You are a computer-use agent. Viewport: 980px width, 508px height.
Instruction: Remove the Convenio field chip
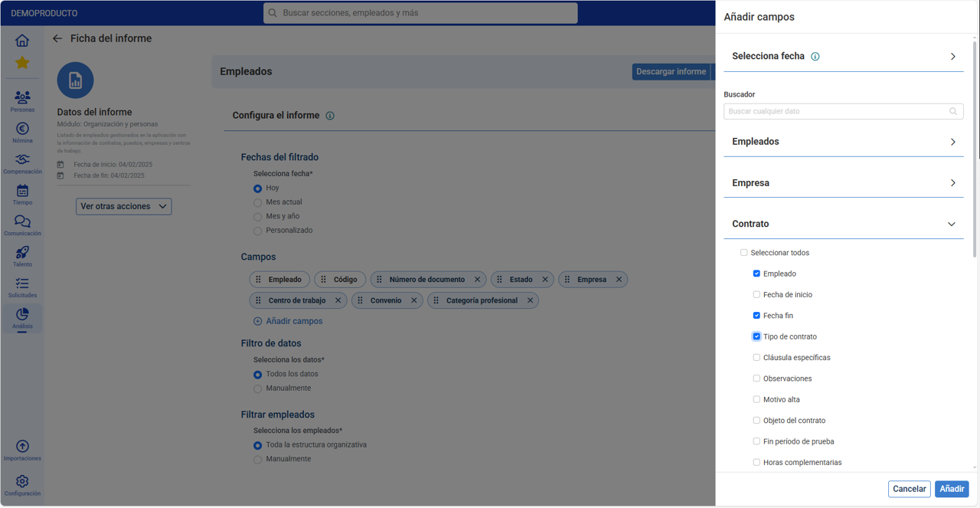point(413,300)
